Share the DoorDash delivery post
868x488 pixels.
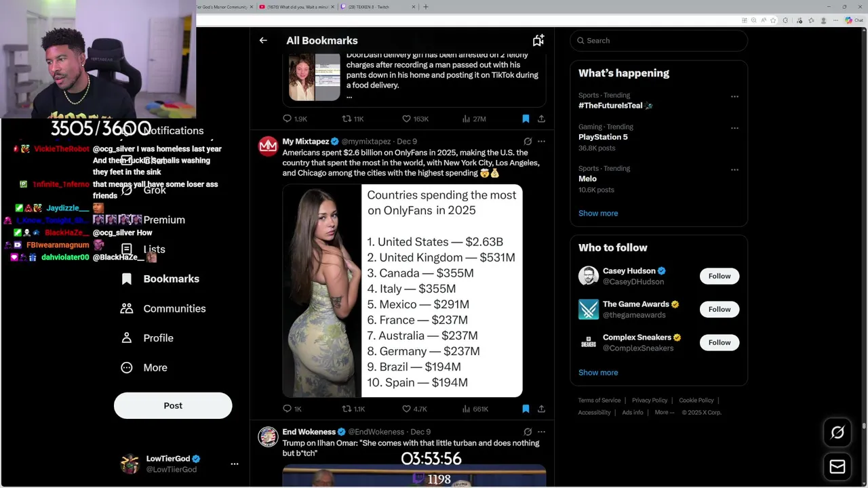[541, 119]
